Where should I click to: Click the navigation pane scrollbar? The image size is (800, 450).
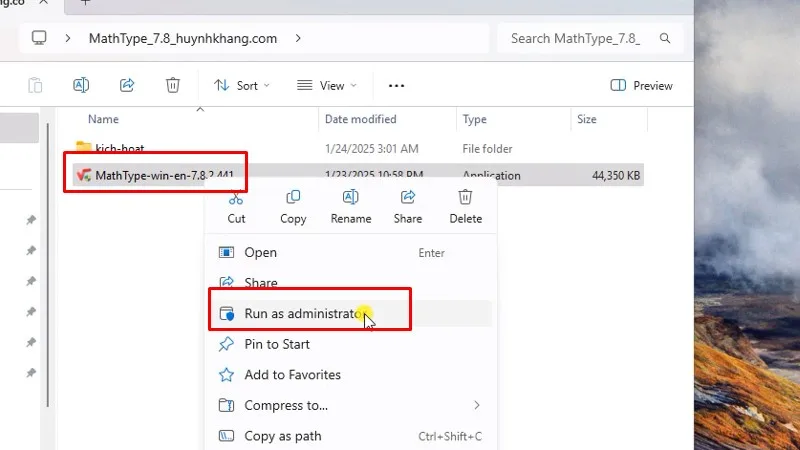tap(48, 265)
